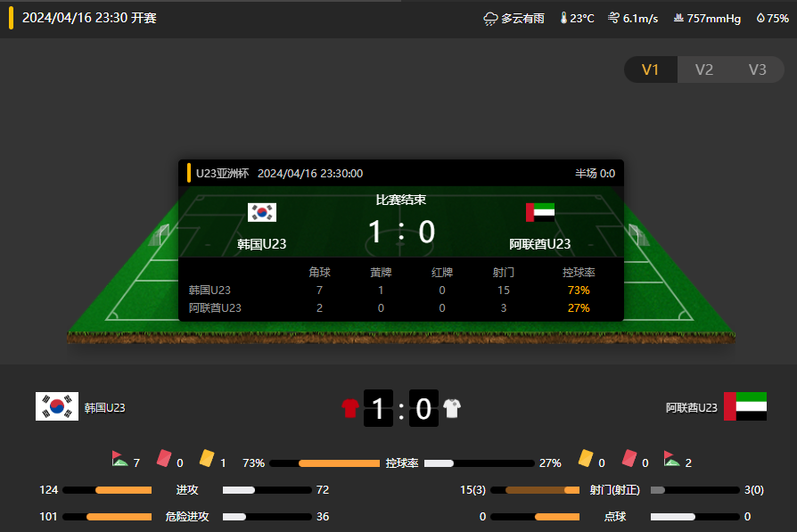797x532 pixels.
Task: Switch to the V3 view
Action: click(758, 70)
